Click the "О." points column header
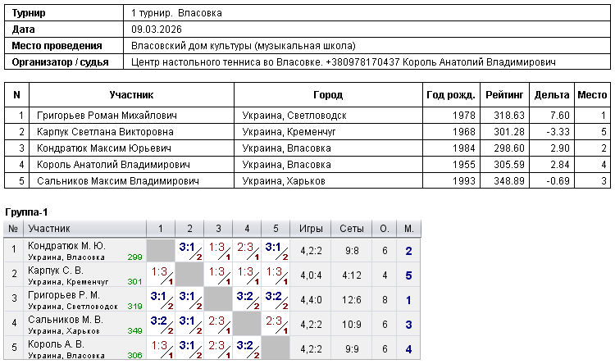Screen dimensions: 615x364 pyautogui.click(x=385, y=229)
